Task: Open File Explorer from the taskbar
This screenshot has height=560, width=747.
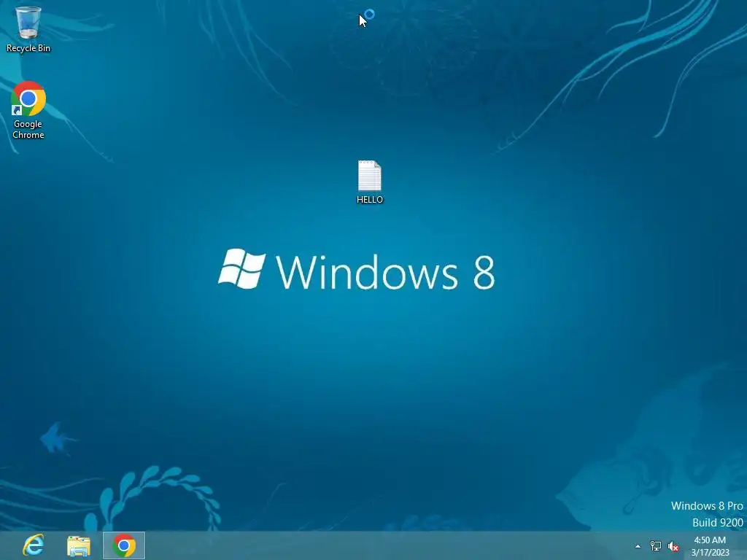Action: (x=79, y=545)
